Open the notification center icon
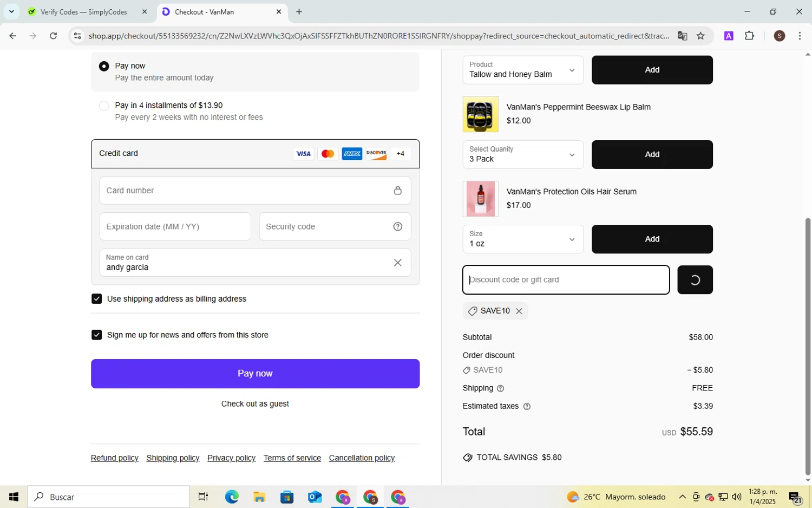 [795, 497]
